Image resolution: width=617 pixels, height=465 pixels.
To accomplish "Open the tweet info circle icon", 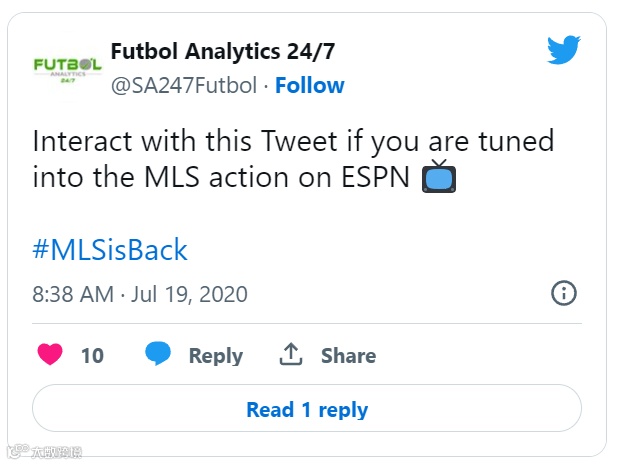I will (x=563, y=293).
